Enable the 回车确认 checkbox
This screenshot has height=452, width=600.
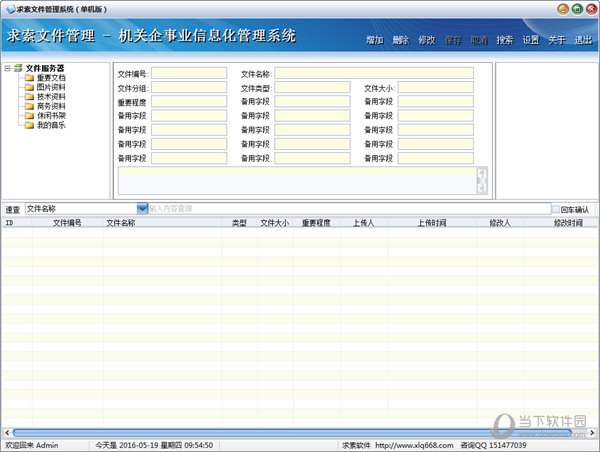(556, 209)
